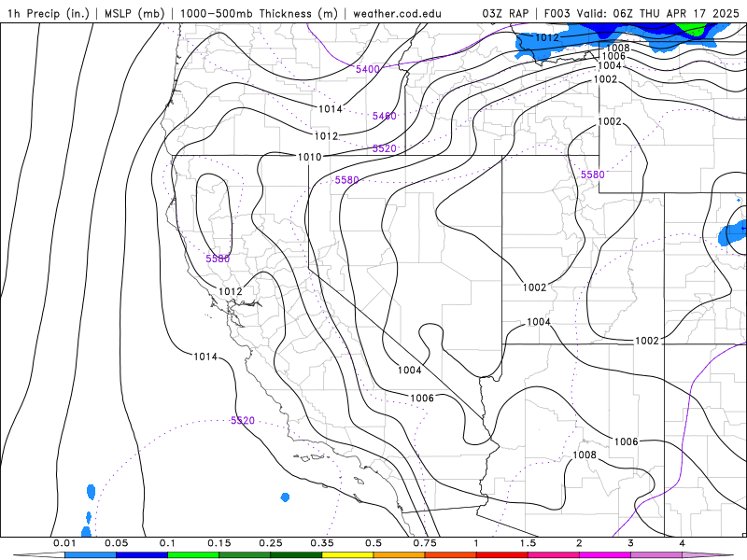Click the bright green 0.1–0.15 legend swatch
This screenshot has height=560, width=747.
tap(193, 555)
